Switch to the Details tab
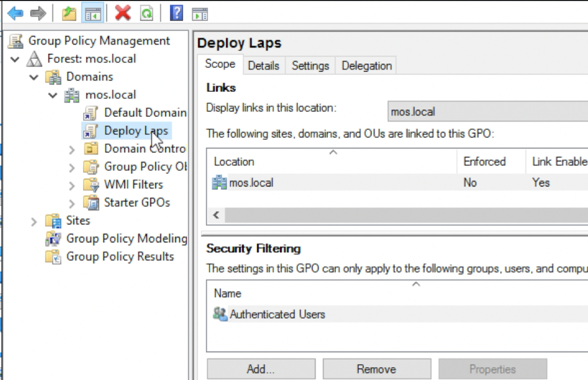Image resolution: width=588 pixels, height=380 pixels. tap(263, 66)
